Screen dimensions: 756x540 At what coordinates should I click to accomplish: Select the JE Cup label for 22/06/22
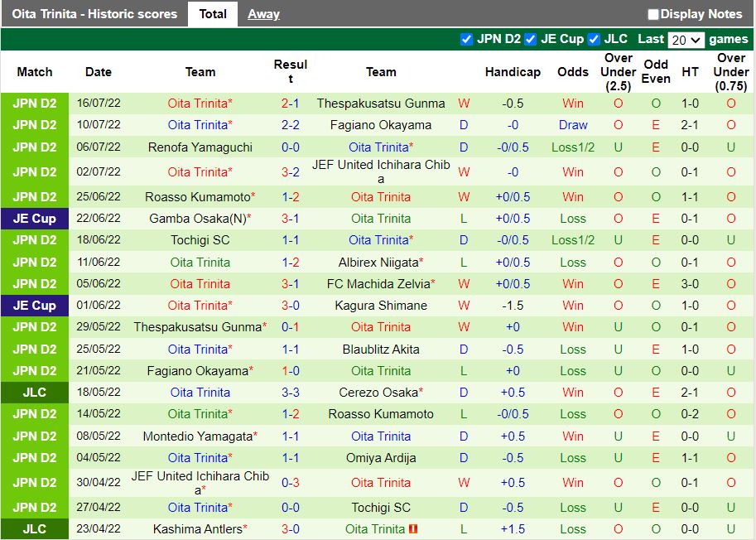[35, 219]
